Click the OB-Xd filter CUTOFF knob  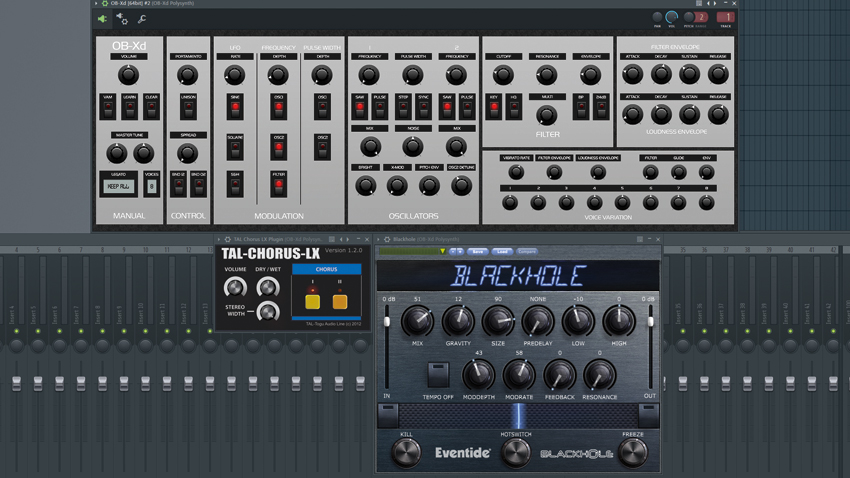[x=503, y=75]
